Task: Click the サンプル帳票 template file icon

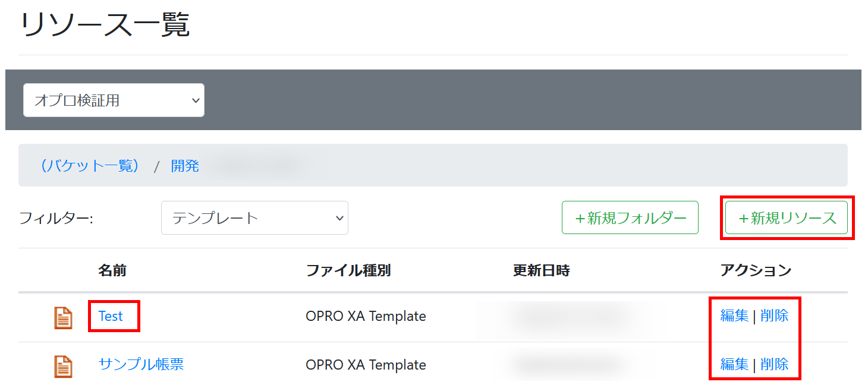Action: point(63,365)
